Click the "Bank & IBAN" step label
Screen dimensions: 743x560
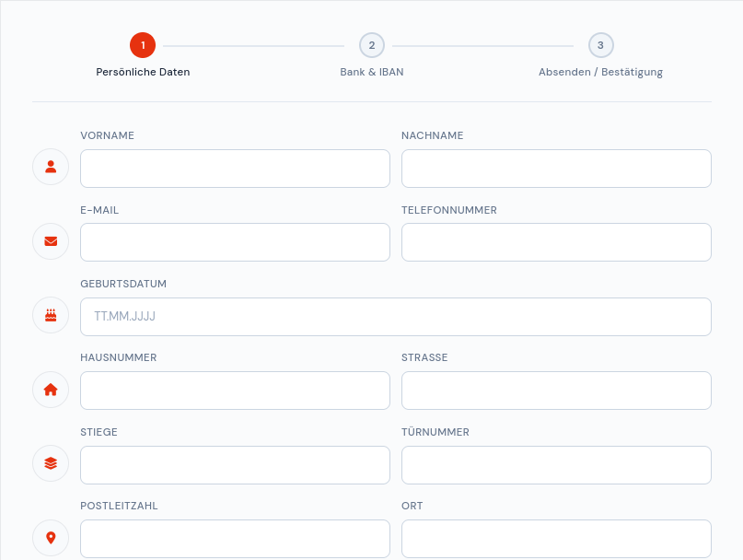click(x=372, y=72)
